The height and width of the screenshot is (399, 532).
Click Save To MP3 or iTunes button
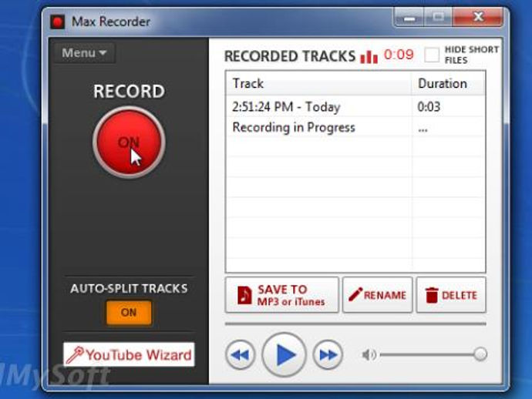pos(282,295)
